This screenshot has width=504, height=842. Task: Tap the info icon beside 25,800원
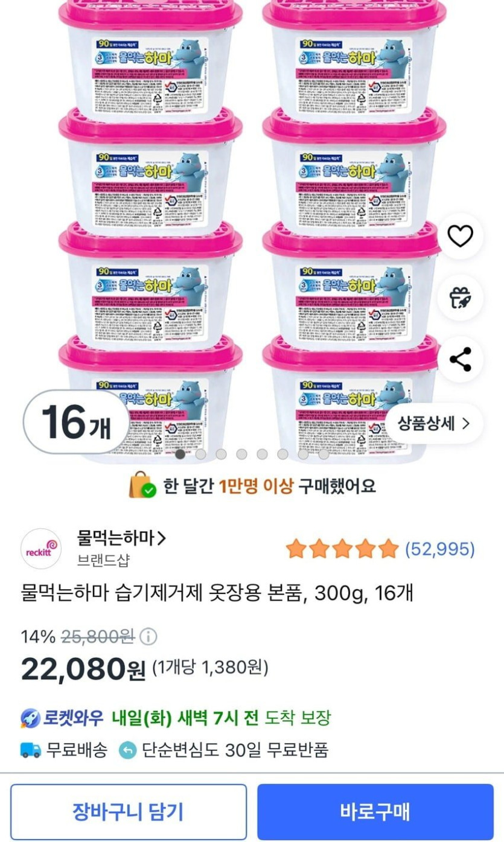[x=148, y=637]
